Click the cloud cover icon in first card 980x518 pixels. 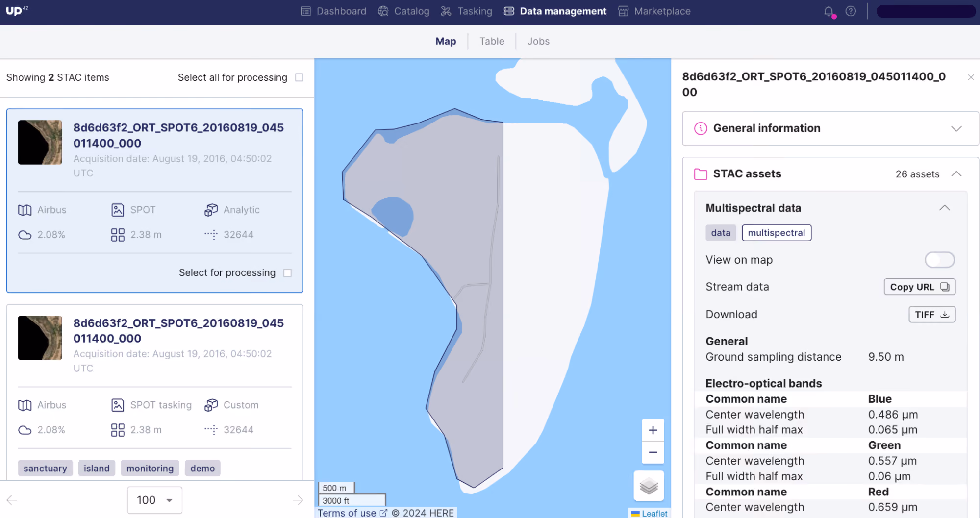click(25, 235)
